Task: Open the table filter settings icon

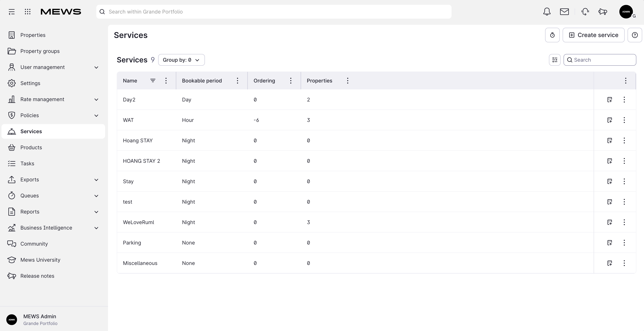Action: coord(554,60)
